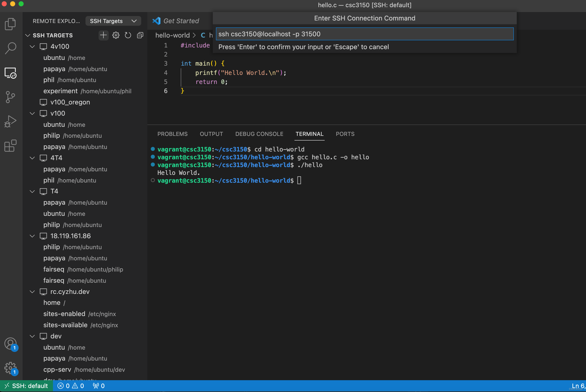Click the errors and warnings status indicator
Image resolution: width=586 pixels, height=392 pixels.
tap(71, 386)
